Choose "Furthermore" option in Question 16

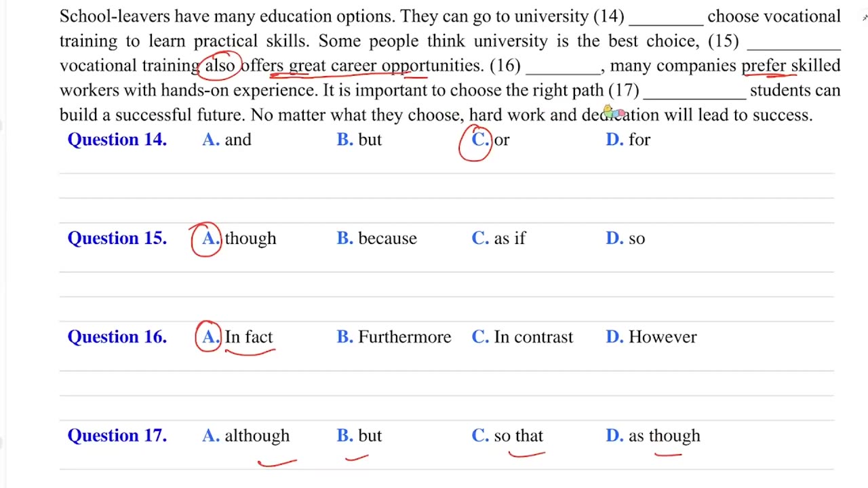coord(394,337)
